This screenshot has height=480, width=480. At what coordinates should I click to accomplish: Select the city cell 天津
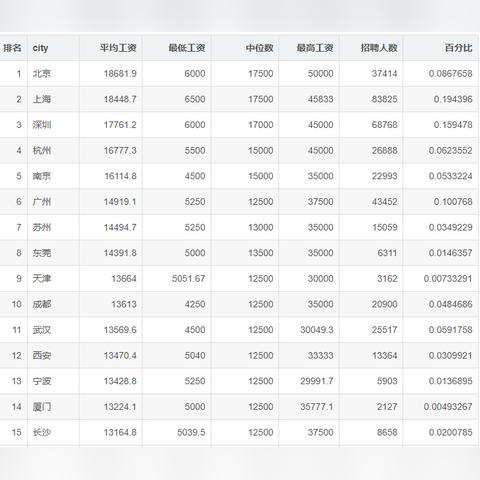click(42, 279)
